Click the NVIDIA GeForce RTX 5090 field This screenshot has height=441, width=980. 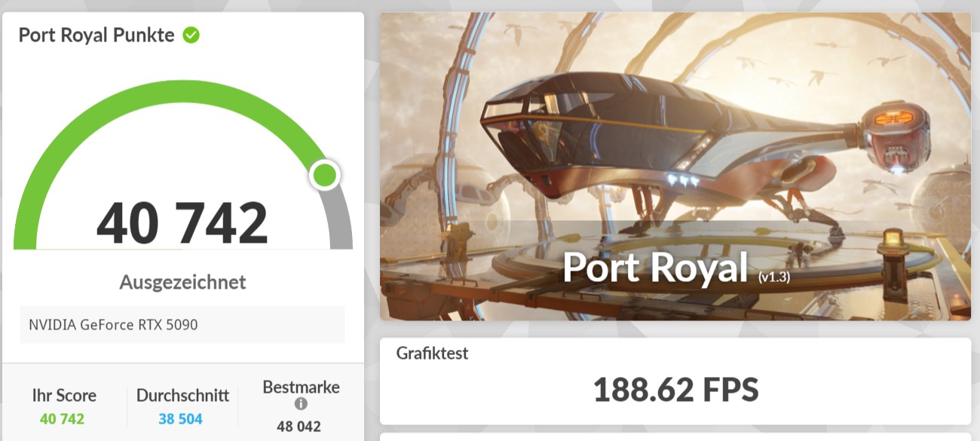pyautogui.click(x=182, y=325)
